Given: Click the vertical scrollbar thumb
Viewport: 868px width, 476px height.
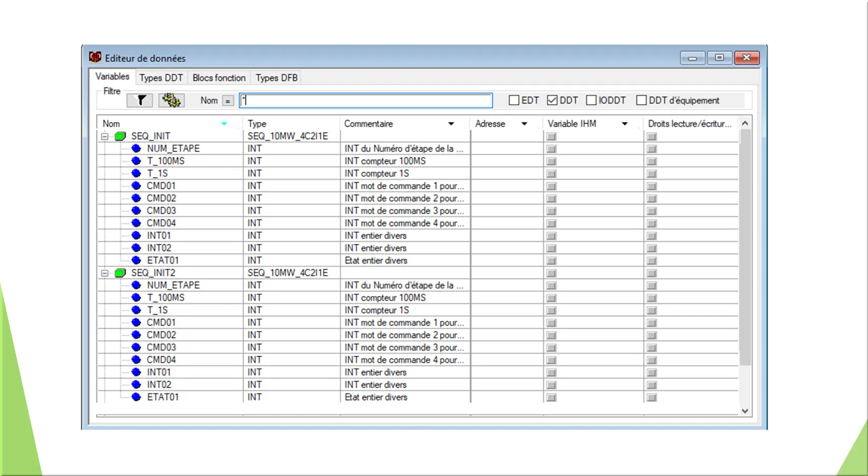Looking at the screenshot, I should tap(745, 247).
